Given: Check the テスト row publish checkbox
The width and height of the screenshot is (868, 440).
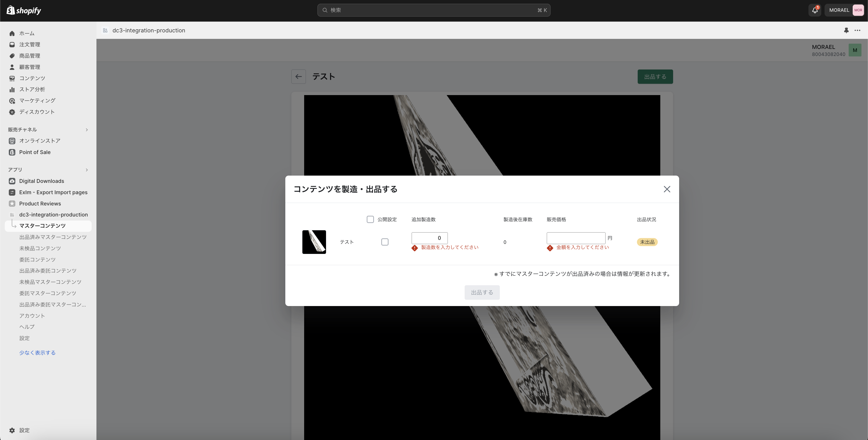Looking at the screenshot, I should [385, 242].
